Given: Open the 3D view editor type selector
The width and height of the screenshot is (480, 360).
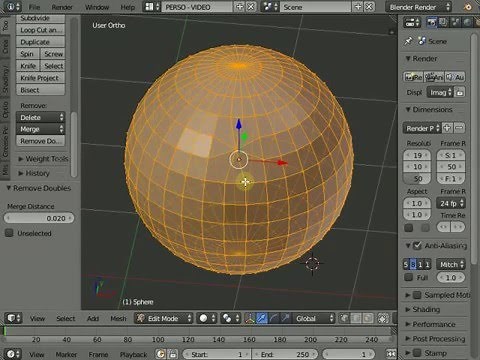Looking at the screenshot, I should (14, 318).
